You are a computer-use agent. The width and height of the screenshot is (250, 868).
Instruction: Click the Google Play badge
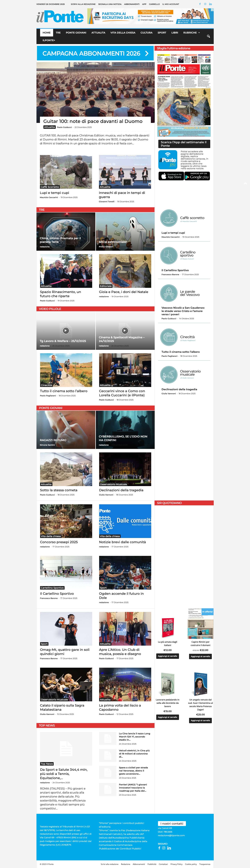[x=197, y=176]
